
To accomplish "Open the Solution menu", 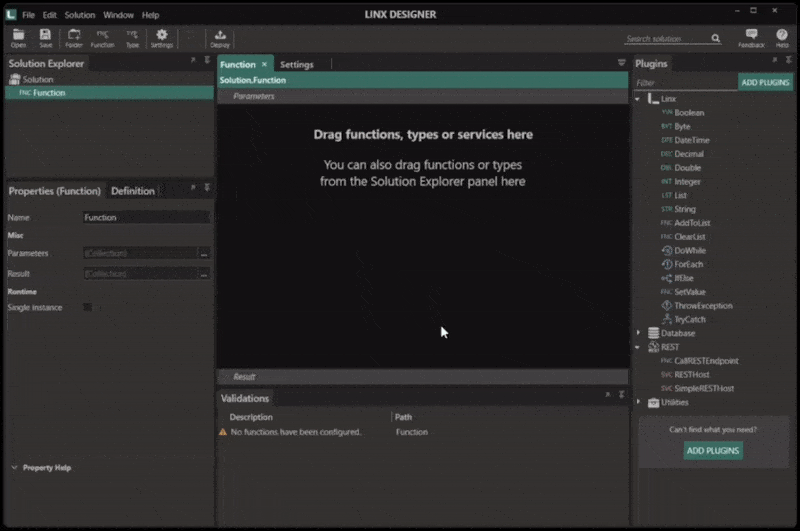I will coord(80,15).
